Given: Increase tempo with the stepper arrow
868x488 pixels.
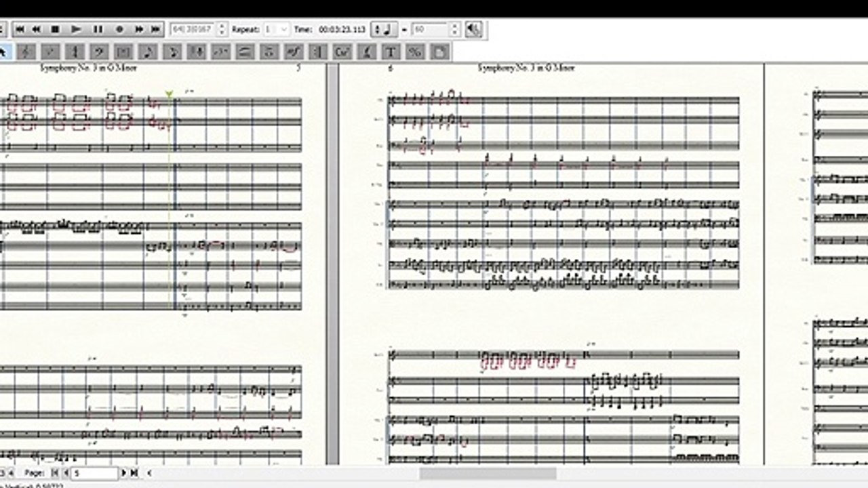Looking at the screenshot, I should coord(454,26).
